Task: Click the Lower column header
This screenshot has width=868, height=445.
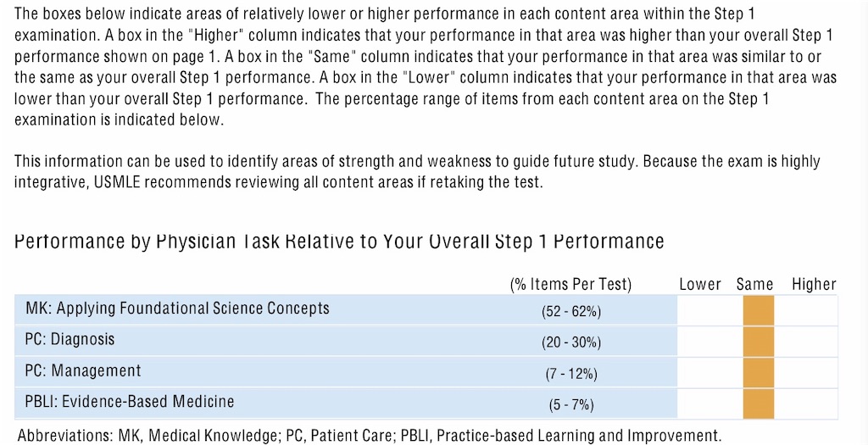Action: [x=699, y=285]
